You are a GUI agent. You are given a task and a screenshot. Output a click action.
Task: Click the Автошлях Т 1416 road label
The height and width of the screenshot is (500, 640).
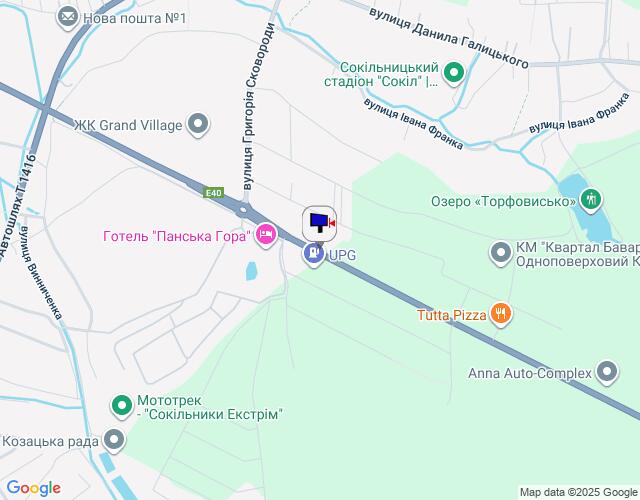coord(17,207)
